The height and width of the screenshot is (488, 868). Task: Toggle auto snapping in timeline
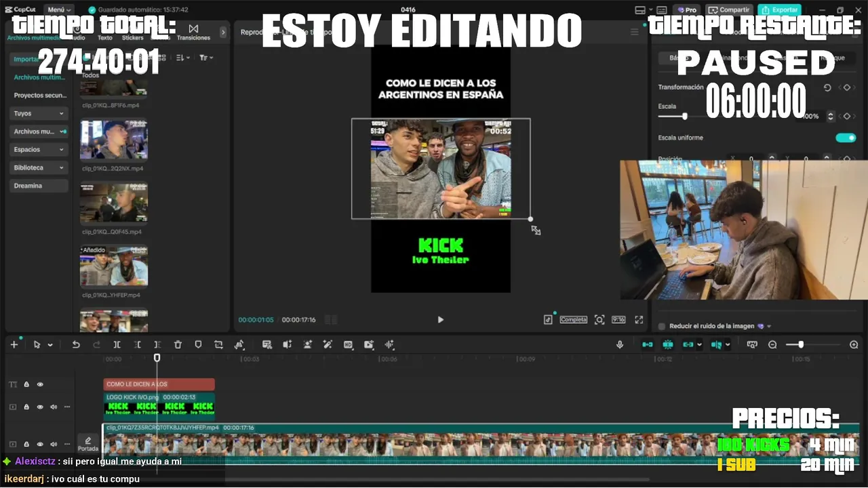(x=668, y=344)
